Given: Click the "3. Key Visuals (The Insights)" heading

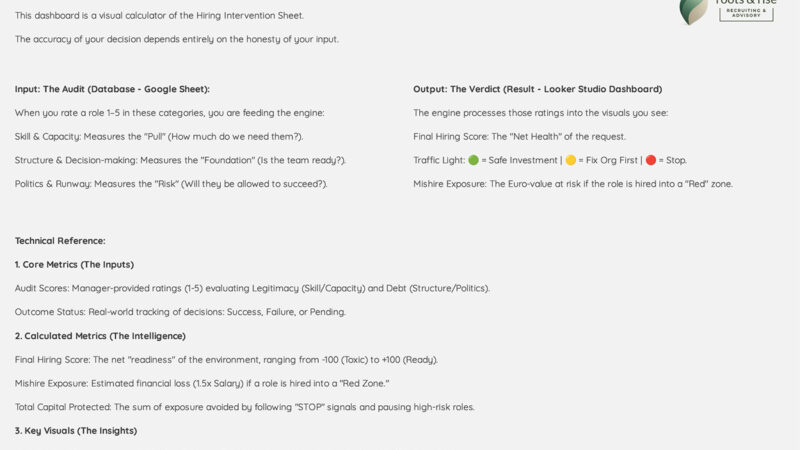Looking at the screenshot, I should click(76, 430).
